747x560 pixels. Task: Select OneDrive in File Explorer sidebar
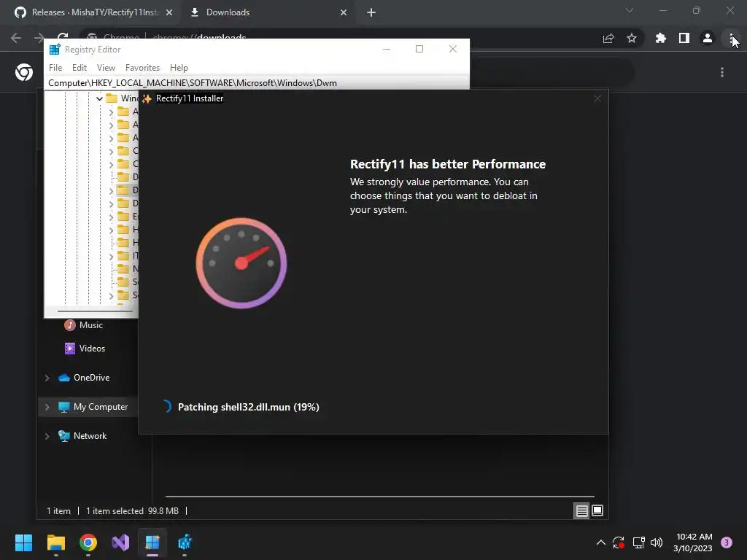click(x=91, y=378)
